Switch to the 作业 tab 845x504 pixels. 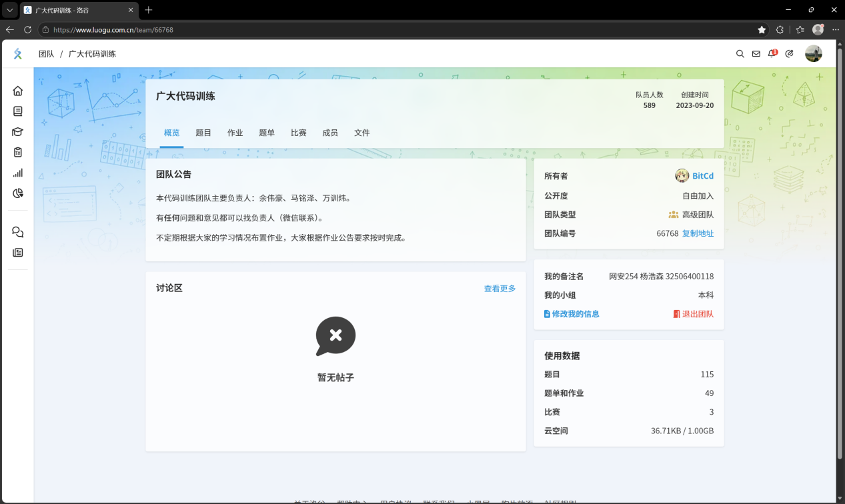(235, 133)
